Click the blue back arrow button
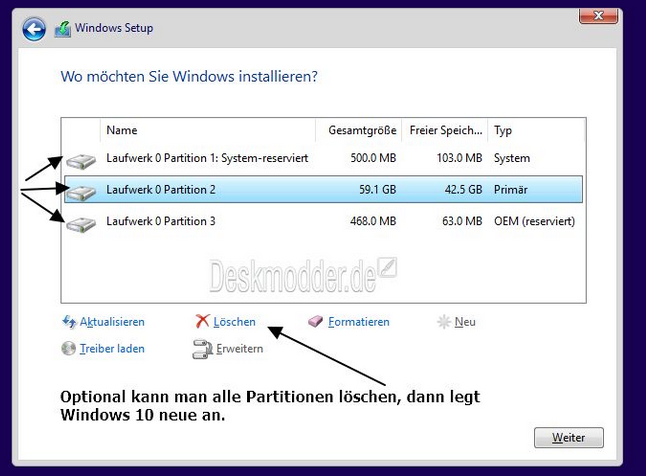The image size is (646, 476). click(34, 29)
